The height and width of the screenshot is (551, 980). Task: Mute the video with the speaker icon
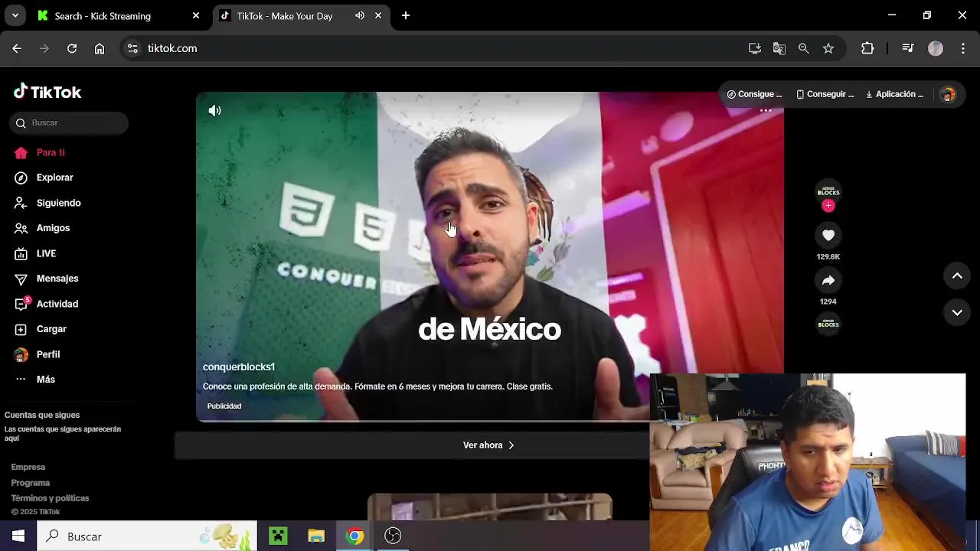click(215, 111)
